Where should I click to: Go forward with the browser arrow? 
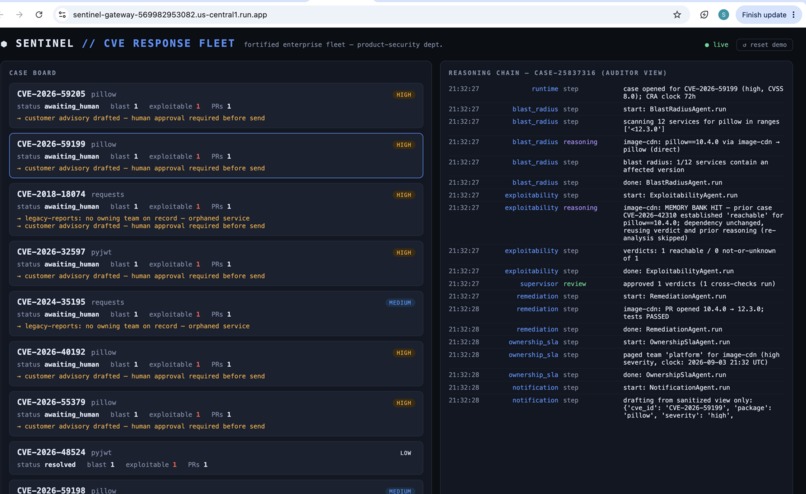(x=19, y=15)
